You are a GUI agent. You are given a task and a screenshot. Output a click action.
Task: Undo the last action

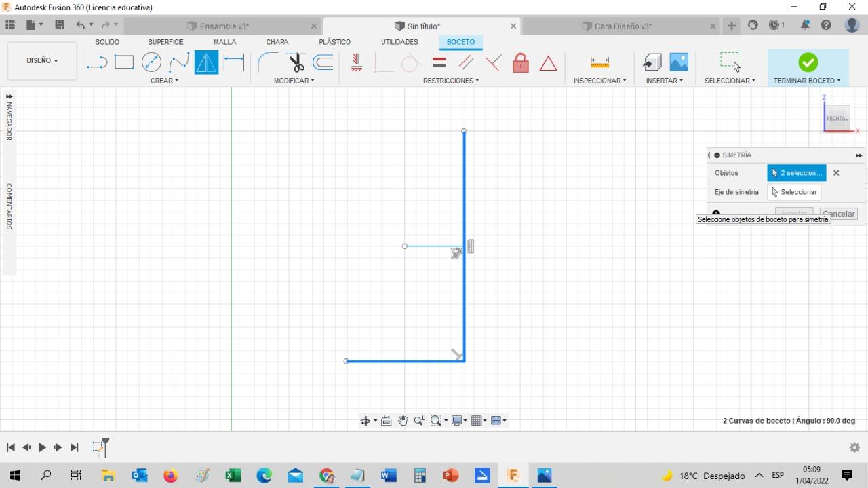tap(81, 25)
